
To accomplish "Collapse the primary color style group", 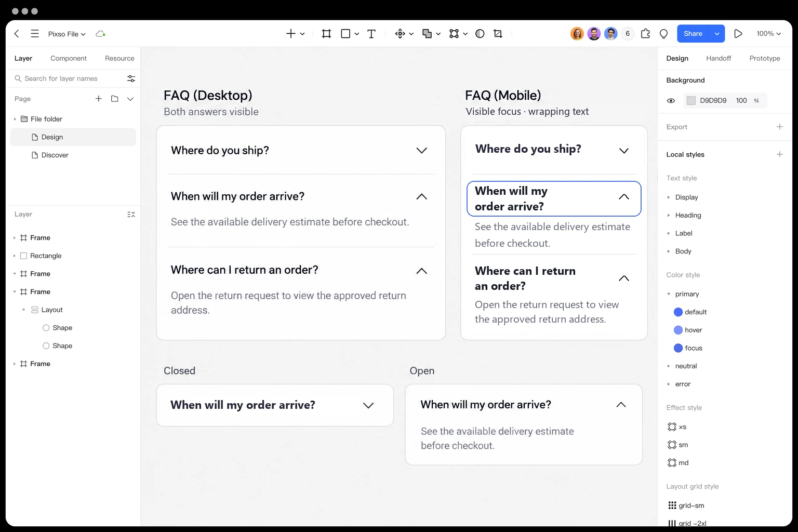I will (669, 294).
